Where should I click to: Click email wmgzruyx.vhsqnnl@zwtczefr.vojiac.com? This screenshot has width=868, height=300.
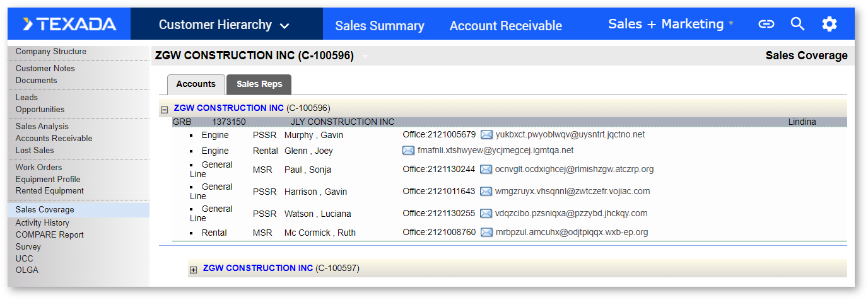tap(573, 191)
